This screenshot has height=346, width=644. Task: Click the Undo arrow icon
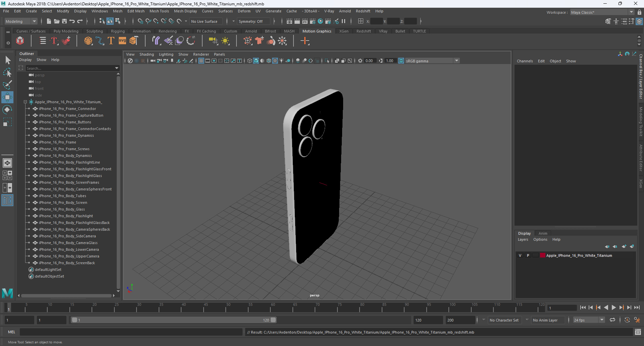pyautogui.click(x=72, y=21)
